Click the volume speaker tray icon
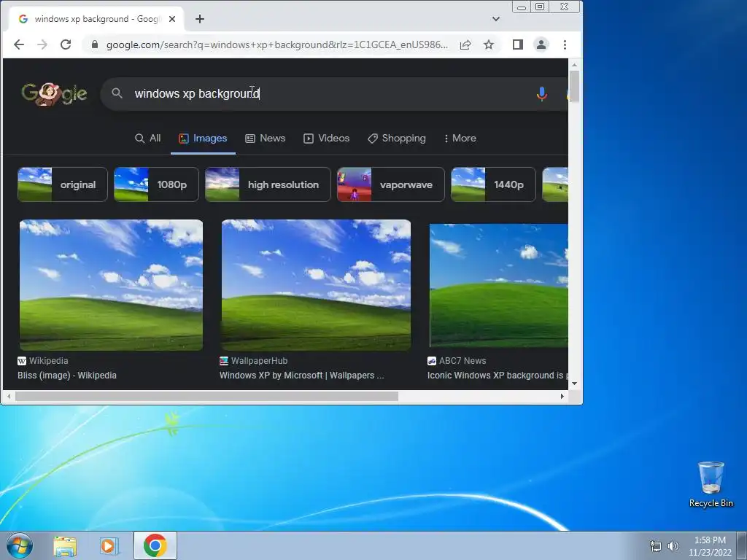This screenshot has width=747, height=560. [x=673, y=546]
